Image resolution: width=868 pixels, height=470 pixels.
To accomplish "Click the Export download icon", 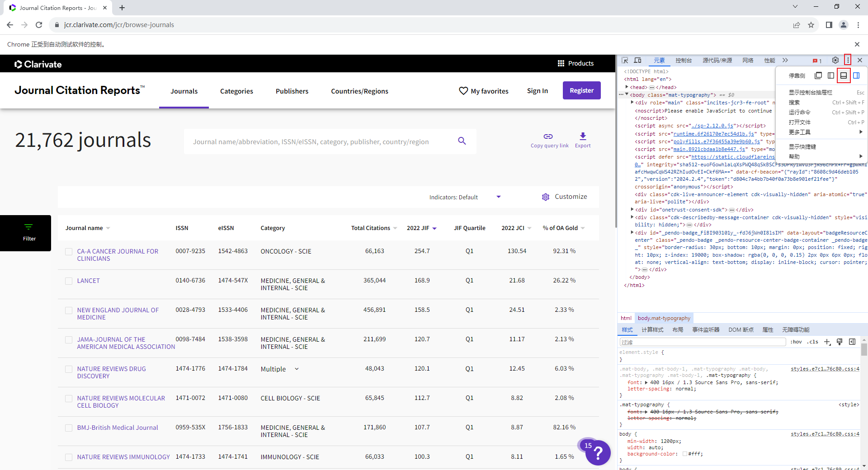I will click(583, 136).
